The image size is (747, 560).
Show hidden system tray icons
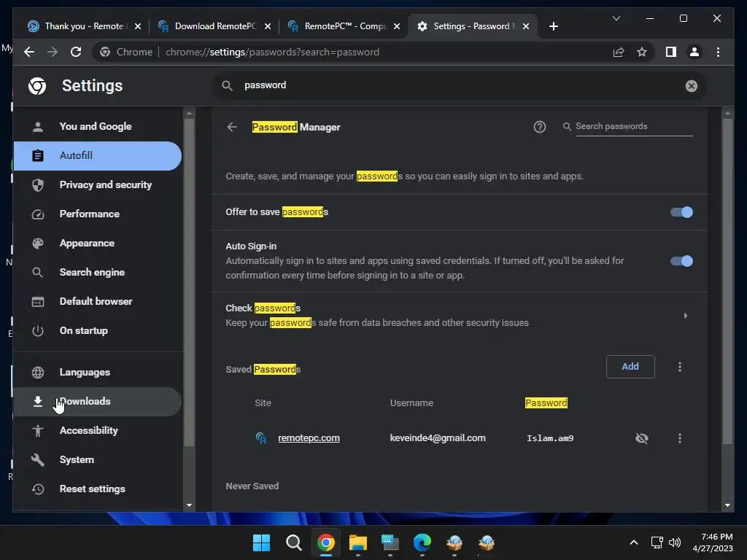[634, 542]
